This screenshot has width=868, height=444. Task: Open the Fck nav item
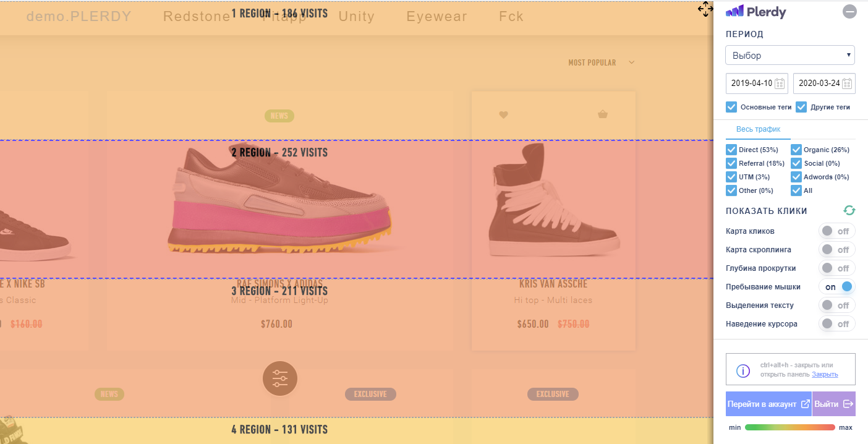click(x=511, y=16)
